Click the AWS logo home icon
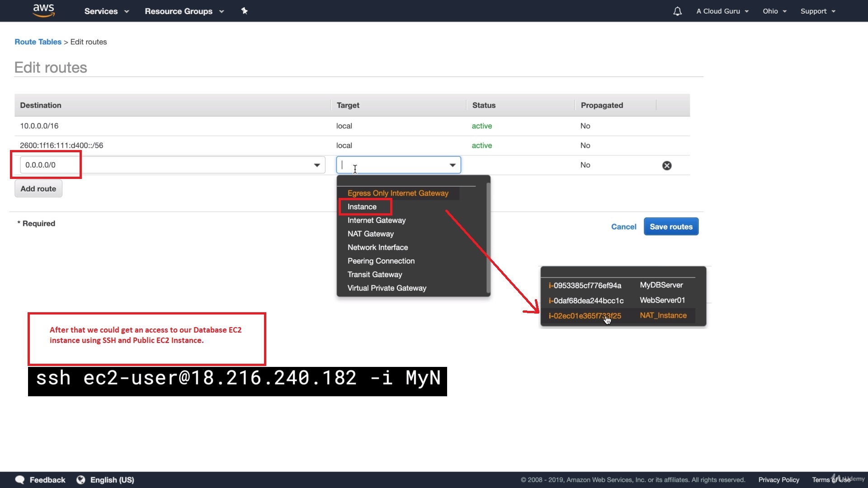This screenshot has height=488, width=868. click(43, 10)
